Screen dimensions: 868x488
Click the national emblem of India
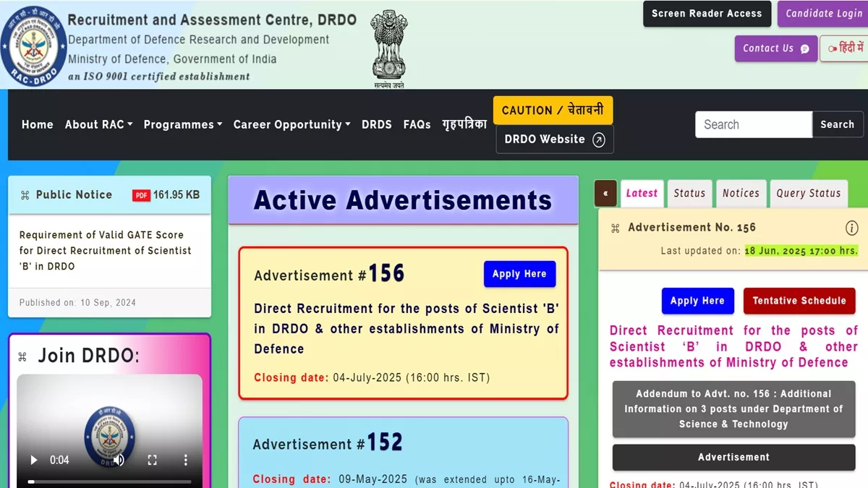(389, 48)
